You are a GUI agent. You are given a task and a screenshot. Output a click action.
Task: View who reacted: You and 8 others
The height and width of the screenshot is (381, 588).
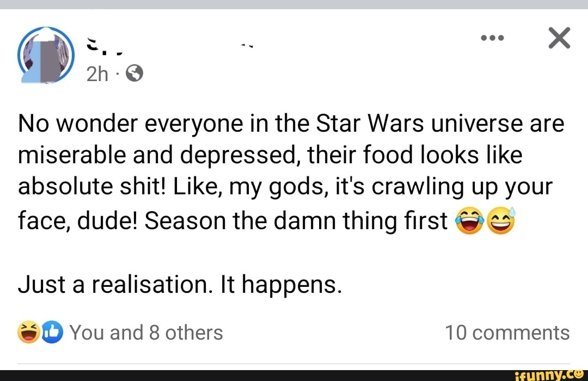[x=146, y=333]
